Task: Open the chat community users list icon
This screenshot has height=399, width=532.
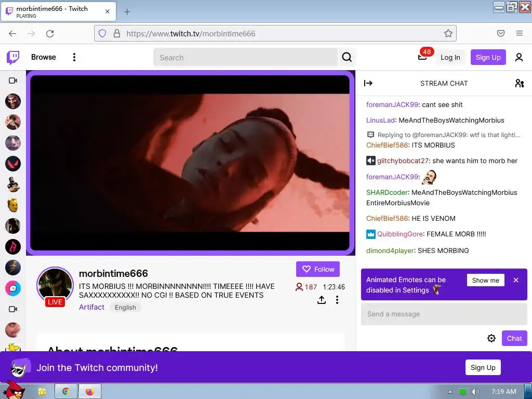Action: (519, 83)
